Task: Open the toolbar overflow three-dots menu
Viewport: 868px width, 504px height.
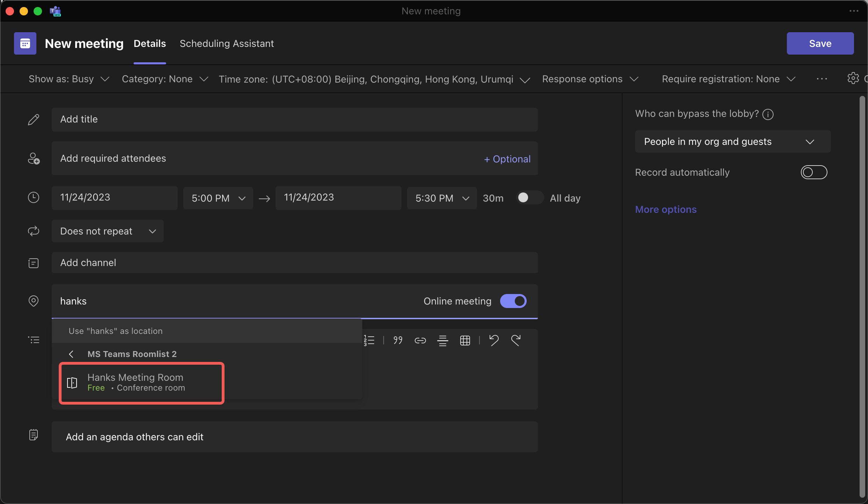Action: 822,79
